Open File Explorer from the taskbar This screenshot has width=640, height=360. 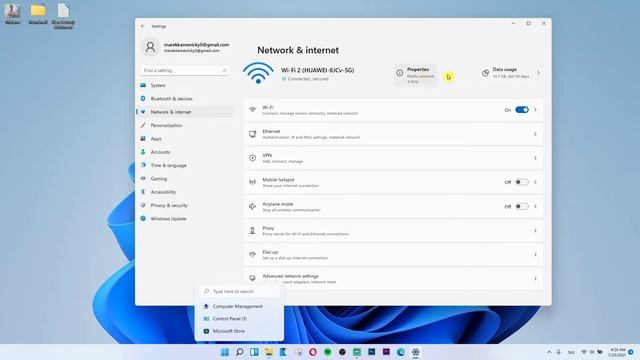pos(269,352)
